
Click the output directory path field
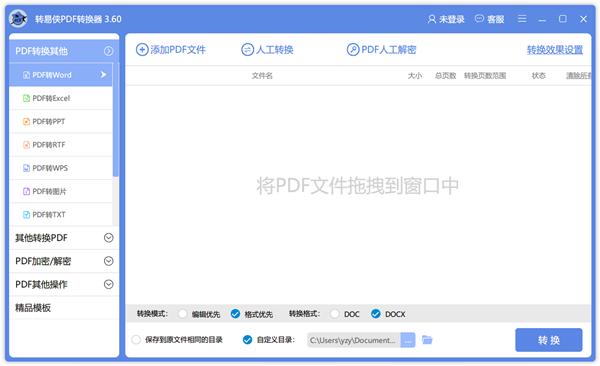(354, 340)
